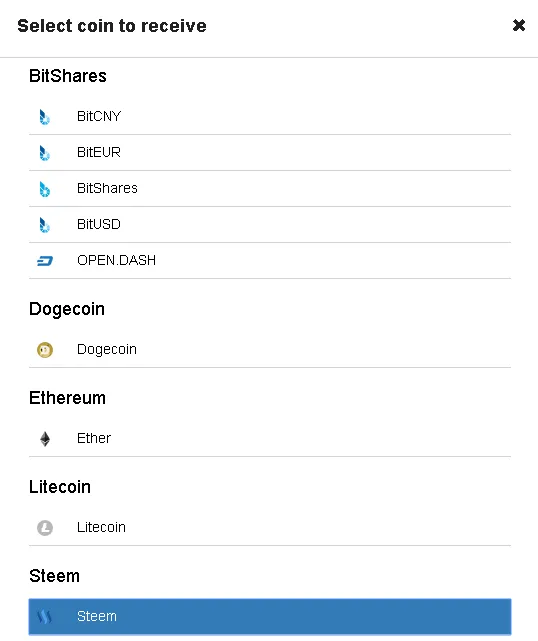Select the Dogecoin coin text label
538x641 pixels.
click(x=107, y=350)
